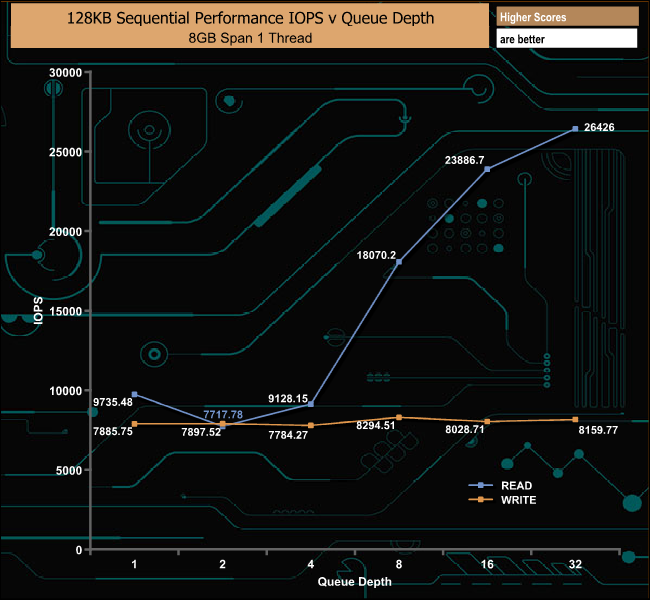The height and width of the screenshot is (600, 650).
Task: Select the WRITE marker at queue depth 16
Action: [x=487, y=421]
